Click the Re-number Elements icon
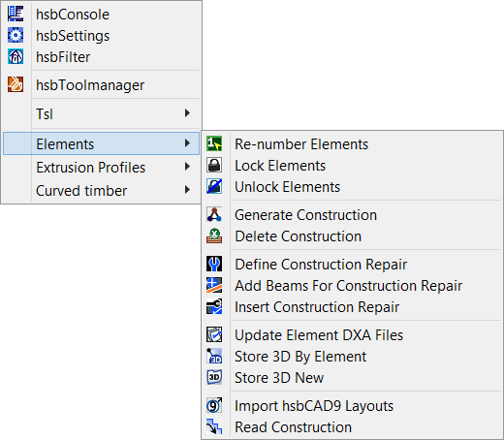504x440 pixels. (214, 143)
